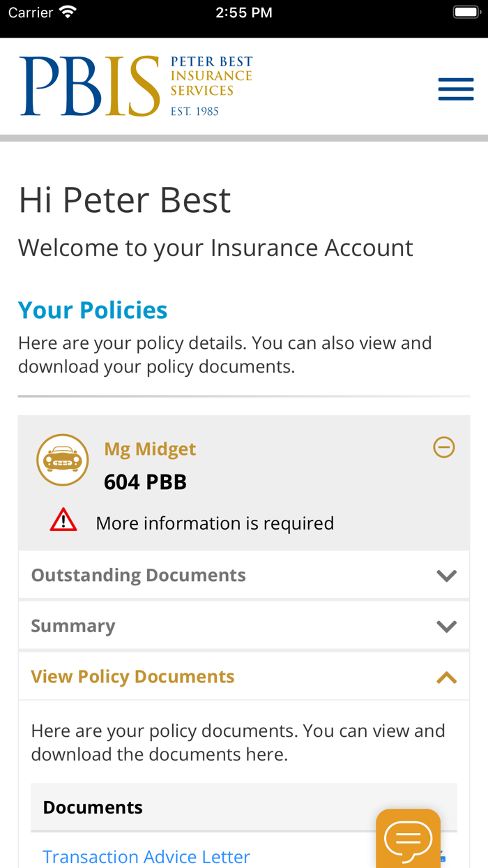Click the Hi Peter Best greeting

click(124, 201)
